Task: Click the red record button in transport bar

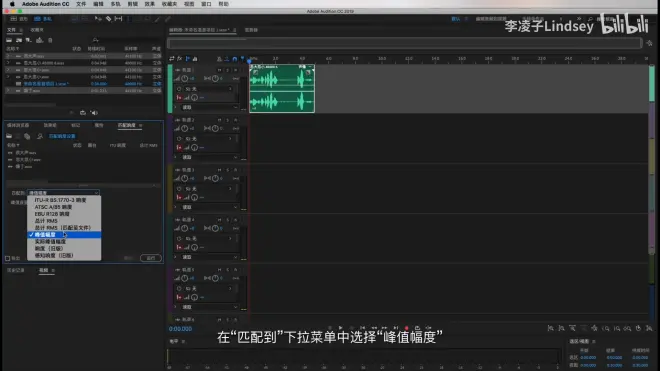Action: point(406,328)
